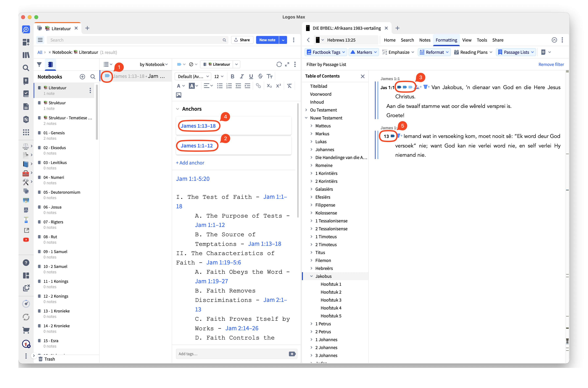588x388 pixels.
Task: Open the Search magnifier in left sidebar
Action: [26, 68]
